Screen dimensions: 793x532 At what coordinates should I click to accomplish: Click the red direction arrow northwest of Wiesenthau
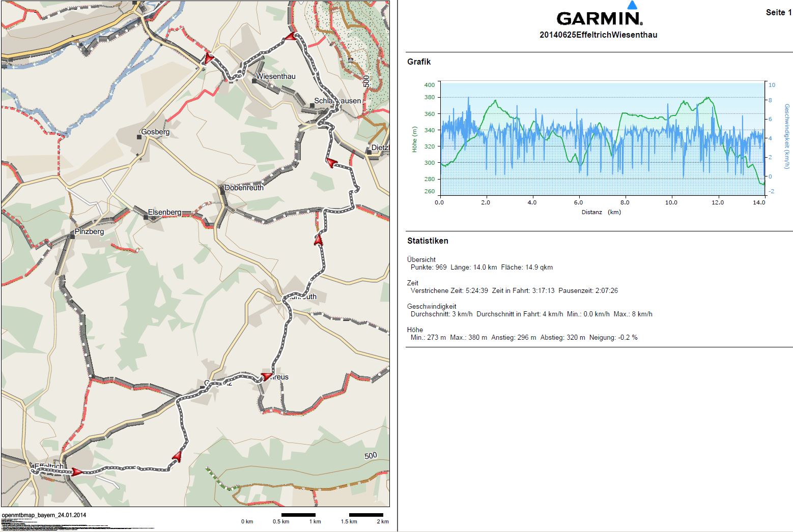(x=208, y=58)
